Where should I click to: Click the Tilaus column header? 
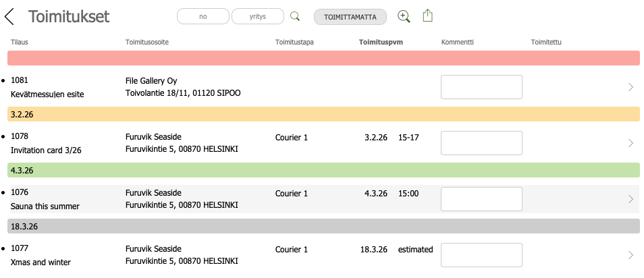(x=20, y=43)
